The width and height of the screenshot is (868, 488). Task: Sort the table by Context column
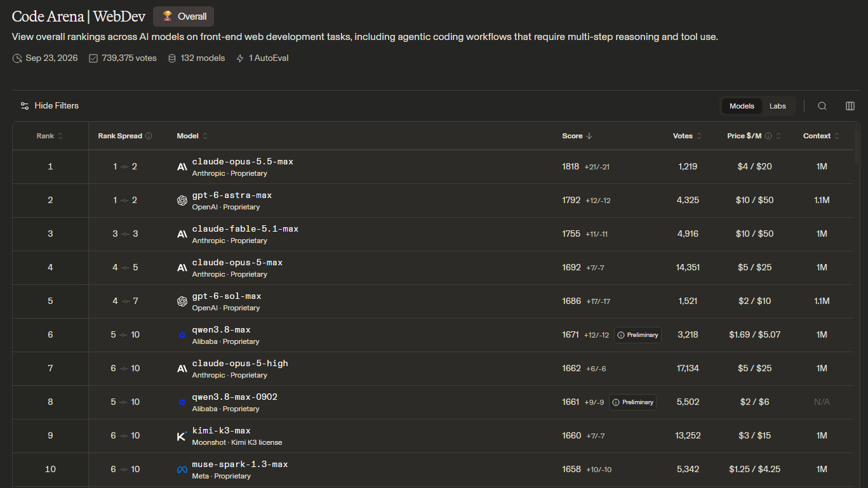click(x=822, y=136)
